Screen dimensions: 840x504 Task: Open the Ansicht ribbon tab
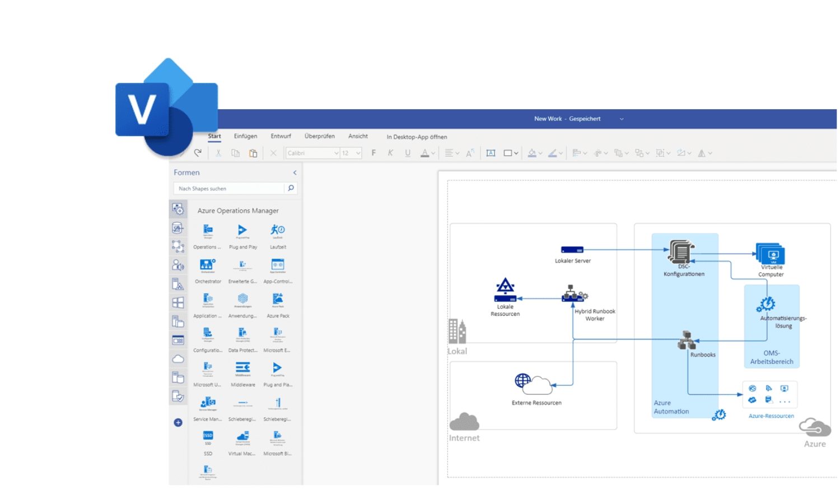358,136
